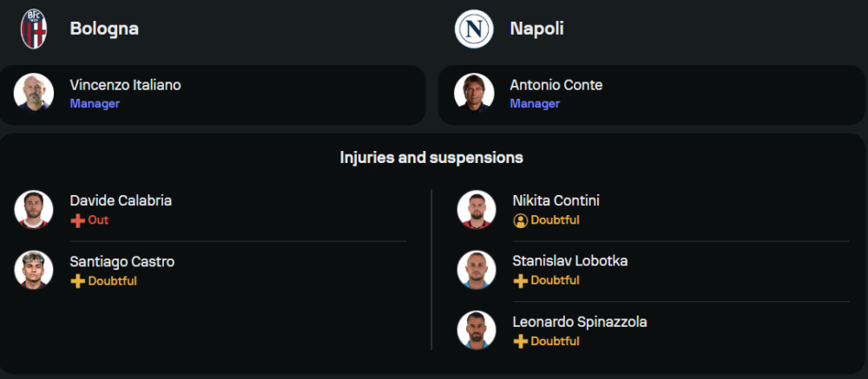Select Stanislav Lobotka's player avatar

click(477, 270)
